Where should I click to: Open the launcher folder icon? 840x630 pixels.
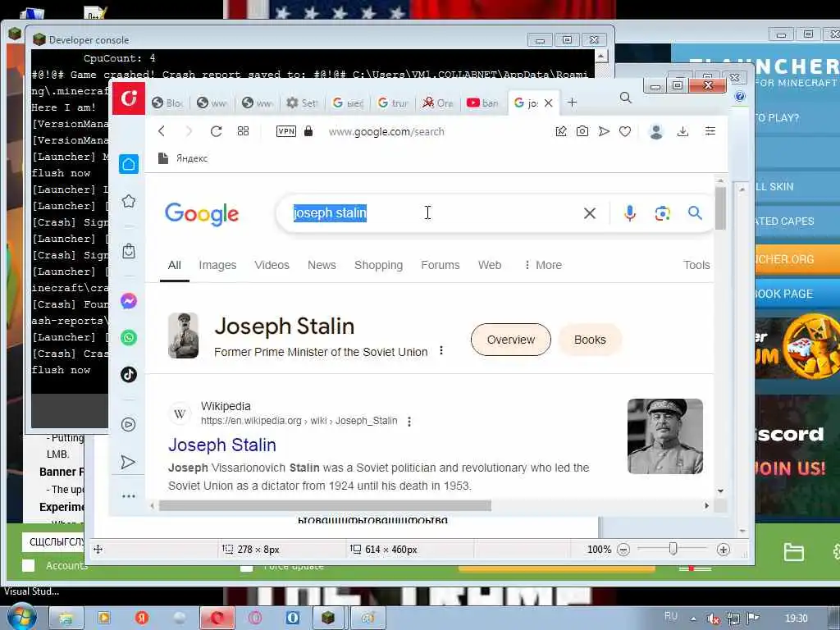pos(793,552)
